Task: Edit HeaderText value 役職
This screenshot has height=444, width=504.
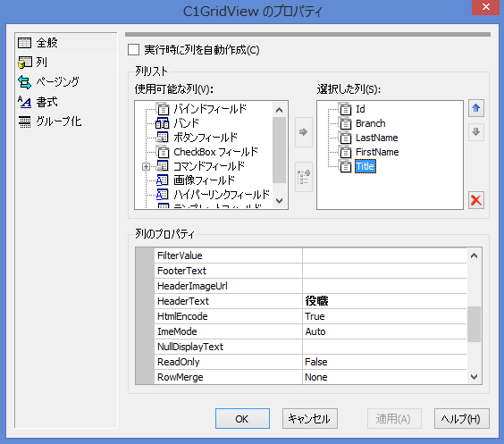Action: tap(384, 301)
